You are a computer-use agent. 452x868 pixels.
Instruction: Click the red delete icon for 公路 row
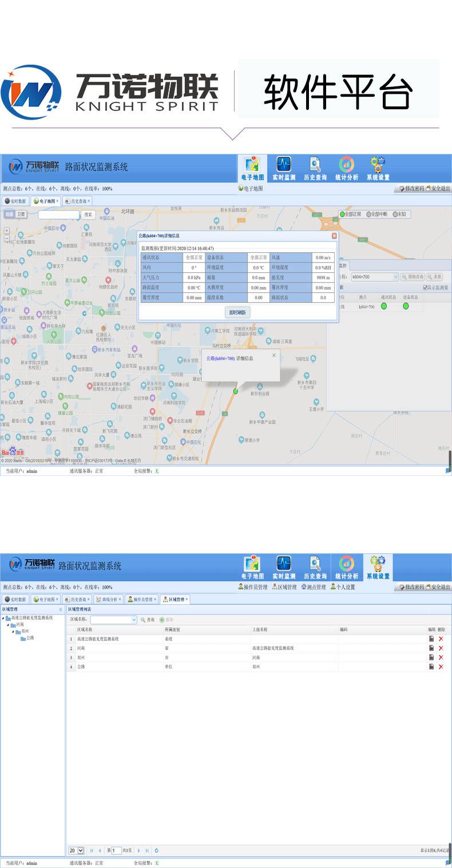(x=441, y=667)
